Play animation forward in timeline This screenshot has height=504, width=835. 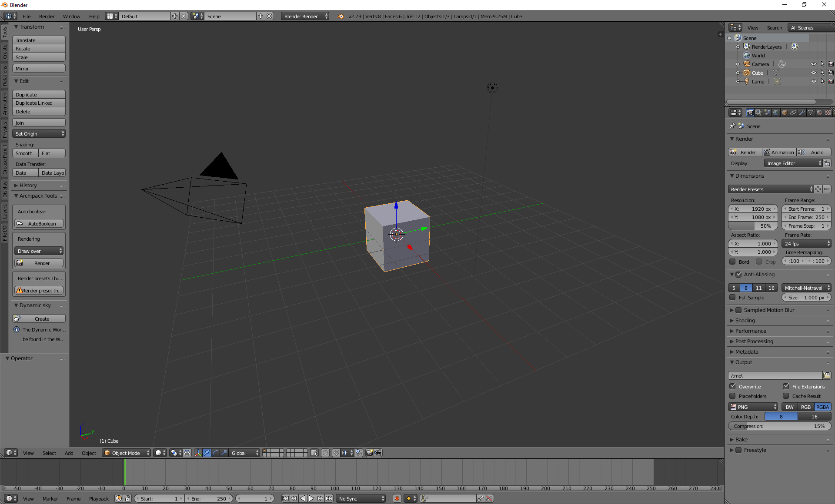311,498
